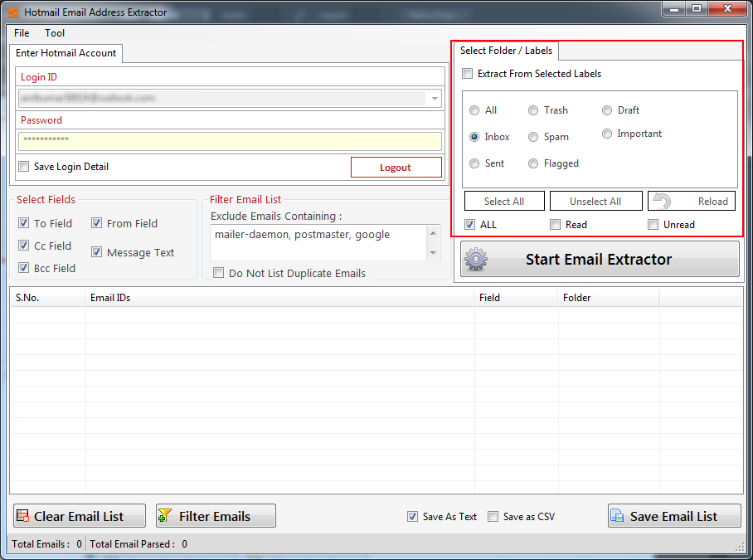Click the gear icon on Start Email Extractor
Screen dimensions: 753x560
476,260
